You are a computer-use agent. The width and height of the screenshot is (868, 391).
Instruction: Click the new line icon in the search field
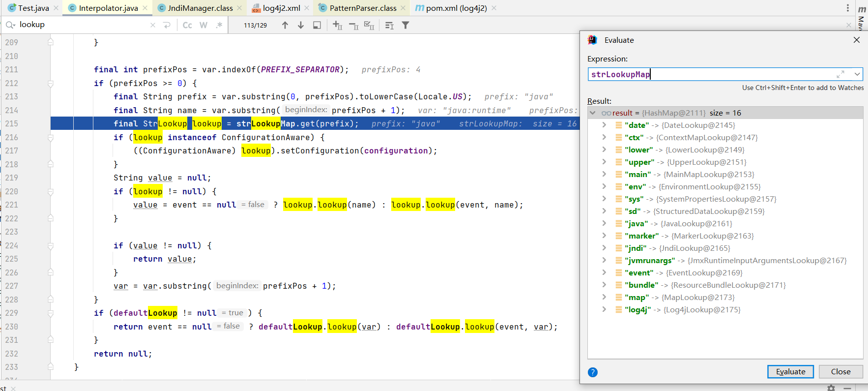tap(167, 25)
